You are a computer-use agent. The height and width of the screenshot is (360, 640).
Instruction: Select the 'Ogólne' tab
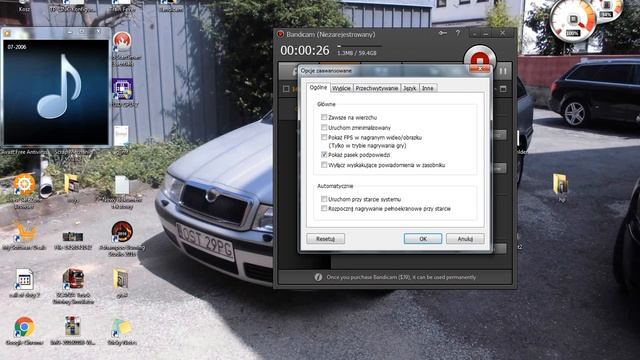tap(318, 87)
